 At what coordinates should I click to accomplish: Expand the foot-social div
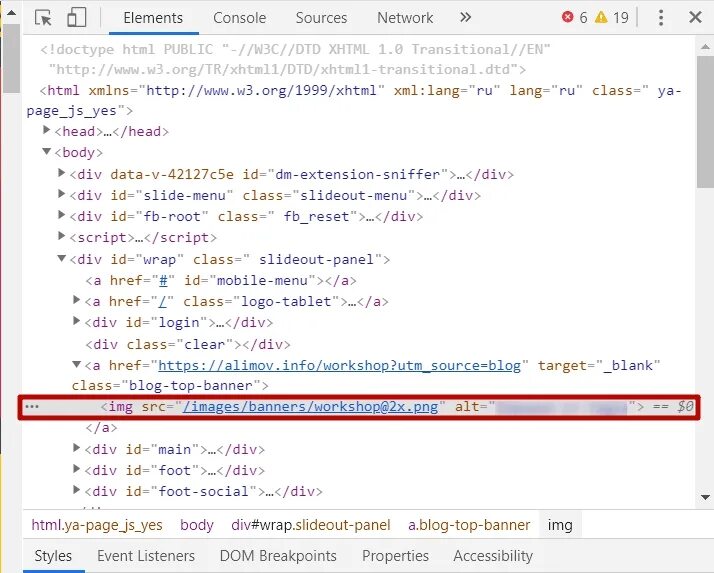pos(76,490)
